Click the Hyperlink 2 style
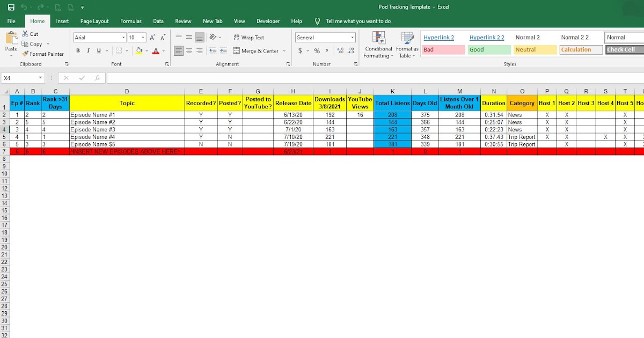644x338 pixels. coord(440,37)
